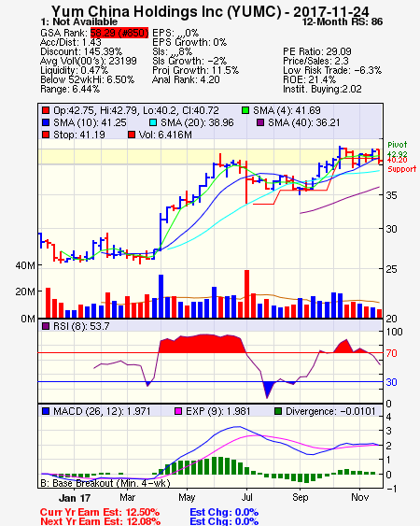Click the 'Jul' axis label
This screenshot has height=526, width=420.
pyautogui.click(x=246, y=497)
